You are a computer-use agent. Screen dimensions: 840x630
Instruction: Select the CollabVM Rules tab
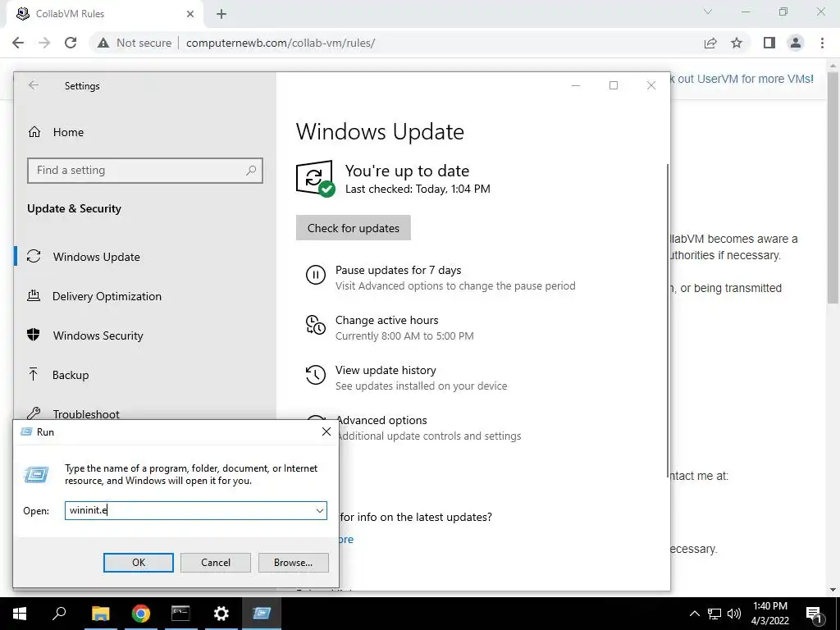(x=105, y=14)
